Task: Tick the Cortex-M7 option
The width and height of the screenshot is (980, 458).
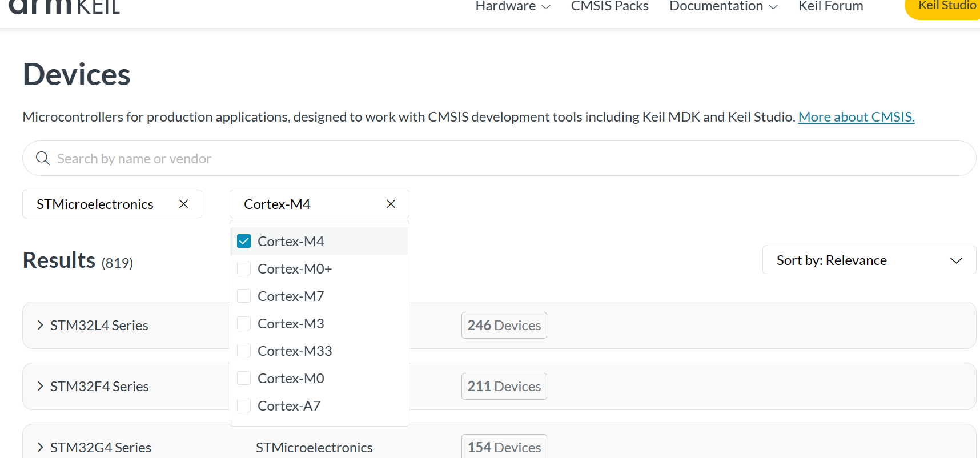Action: click(244, 296)
